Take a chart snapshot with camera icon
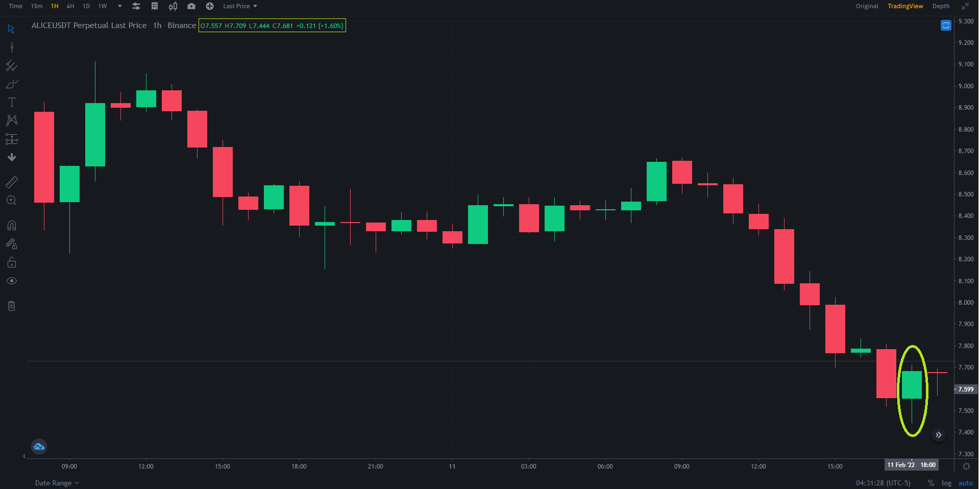This screenshot has width=980, height=489. (x=191, y=6)
